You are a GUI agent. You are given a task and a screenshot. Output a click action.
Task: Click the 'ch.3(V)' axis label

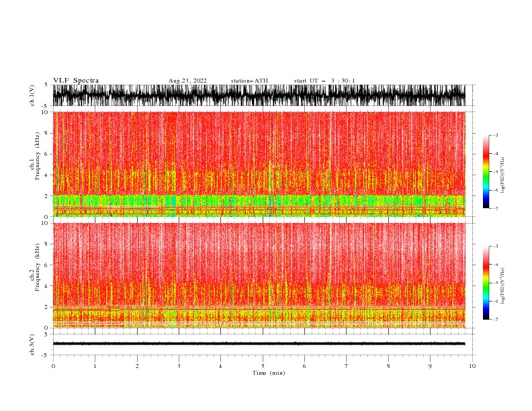tap(32, 345)
